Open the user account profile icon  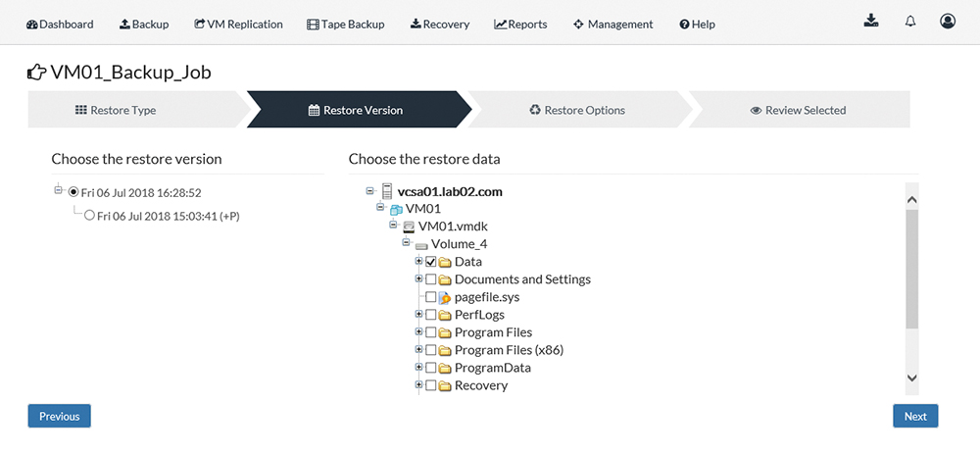(948, 21)
